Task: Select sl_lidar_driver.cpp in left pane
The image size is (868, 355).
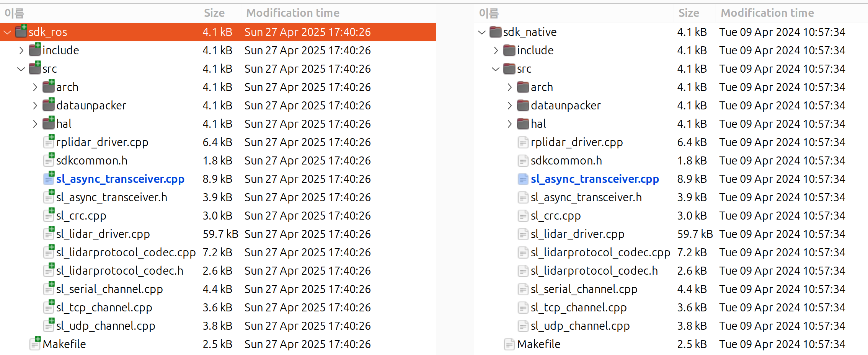Action: [x=103, y=234]
